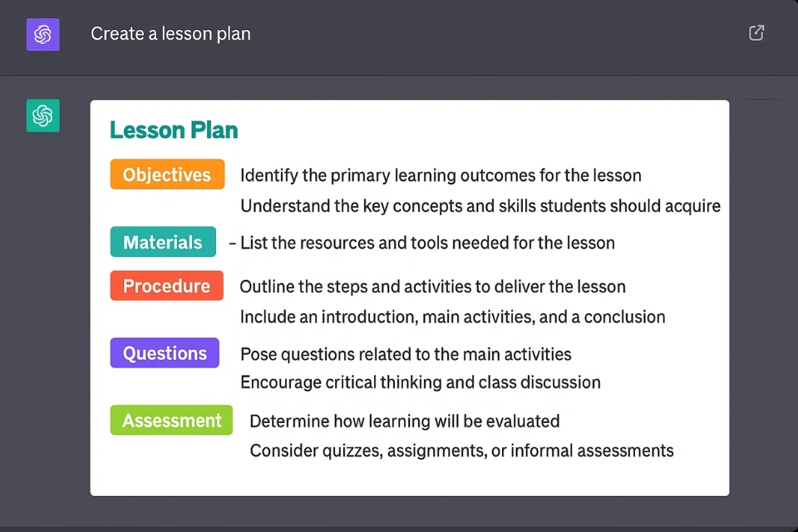This screenshot has height=532, width=798.
Task: Click the Lesson Plan heading
Action: pos(174,130)
